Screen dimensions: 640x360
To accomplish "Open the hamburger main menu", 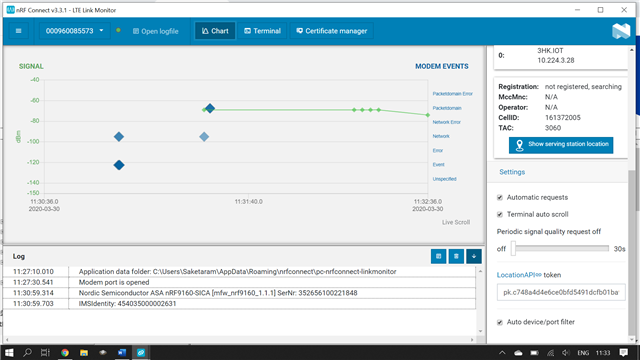I will (x=18, y=31).
